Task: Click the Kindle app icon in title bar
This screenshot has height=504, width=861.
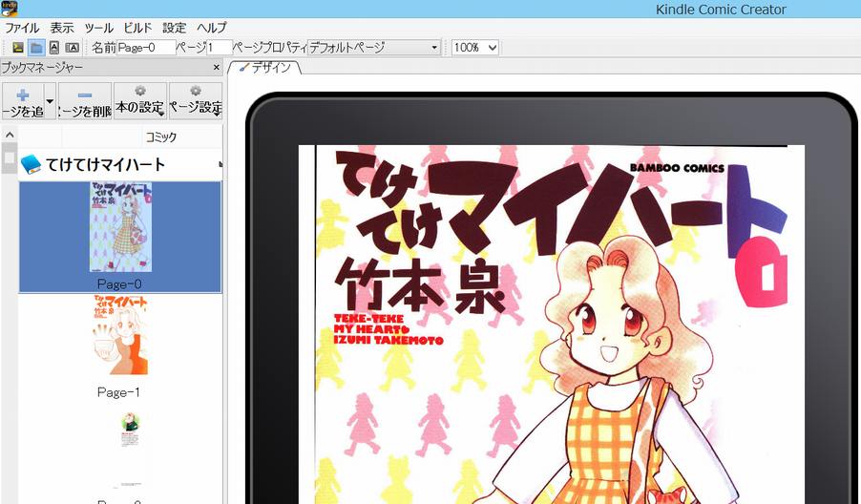Action: pos(9,9)
